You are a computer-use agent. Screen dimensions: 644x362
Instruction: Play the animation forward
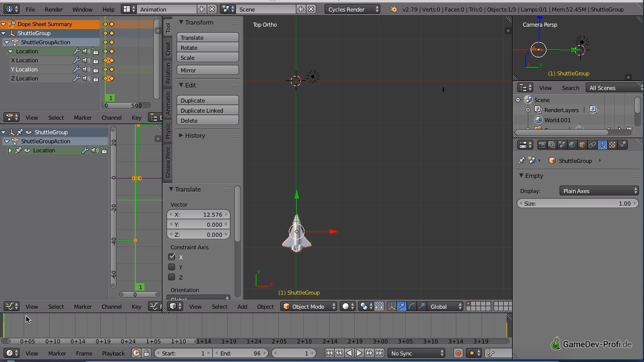click(x=359, y=353)
